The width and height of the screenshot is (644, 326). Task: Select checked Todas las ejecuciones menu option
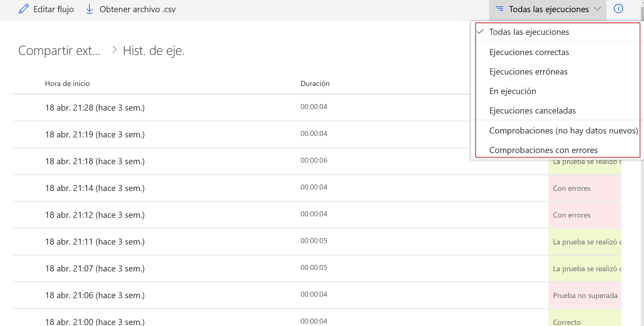(x=557, y=32)
